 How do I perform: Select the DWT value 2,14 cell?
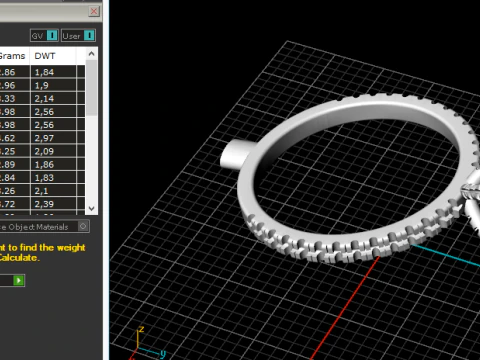pyautogui.click(x=53, y=98)
